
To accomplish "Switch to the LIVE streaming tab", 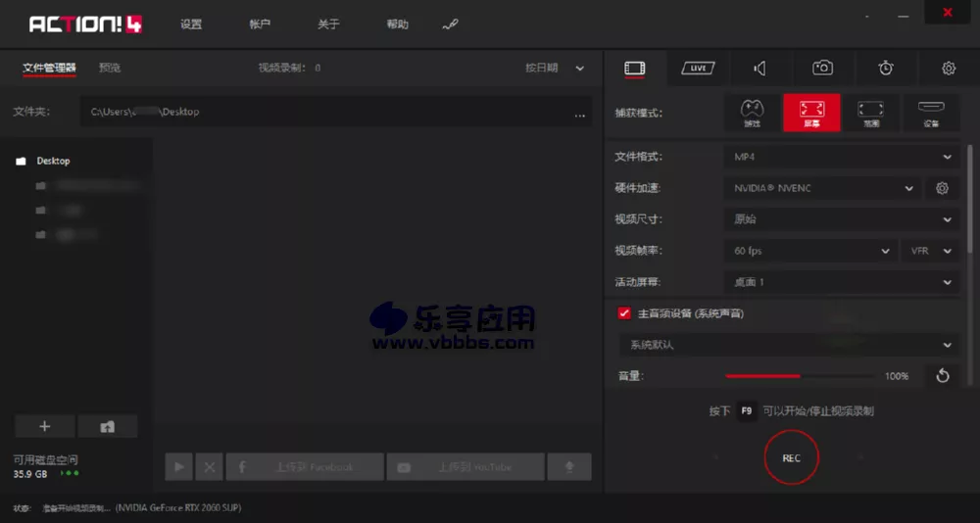I will click(x=698, y=69).
